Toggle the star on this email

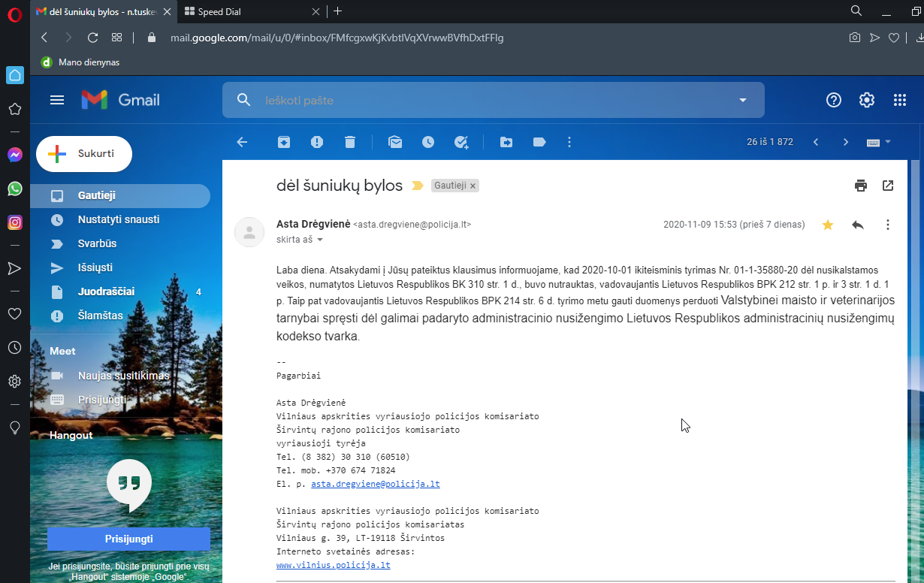click(x=828, y=225)
